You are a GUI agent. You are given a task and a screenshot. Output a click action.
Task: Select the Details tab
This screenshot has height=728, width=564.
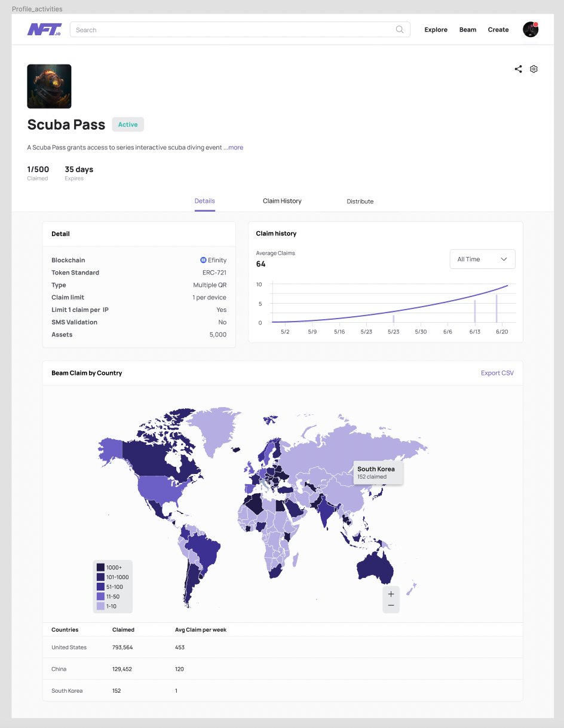click(205, 201)
